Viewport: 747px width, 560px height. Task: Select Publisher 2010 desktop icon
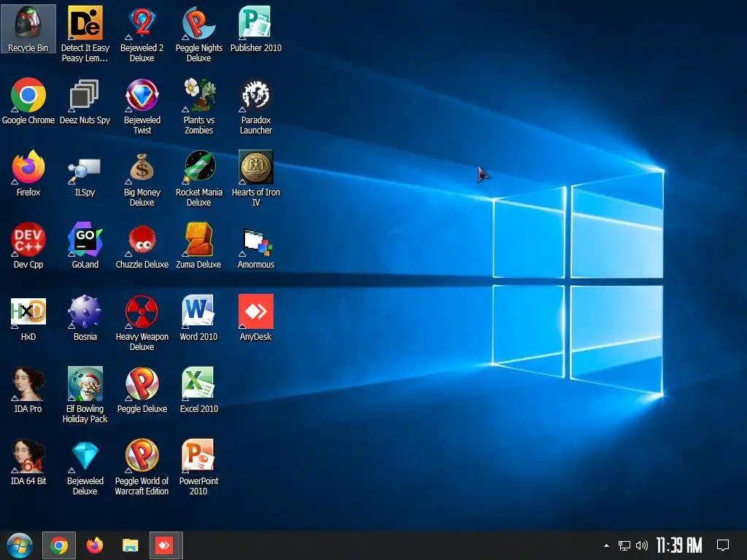point(256,28)
